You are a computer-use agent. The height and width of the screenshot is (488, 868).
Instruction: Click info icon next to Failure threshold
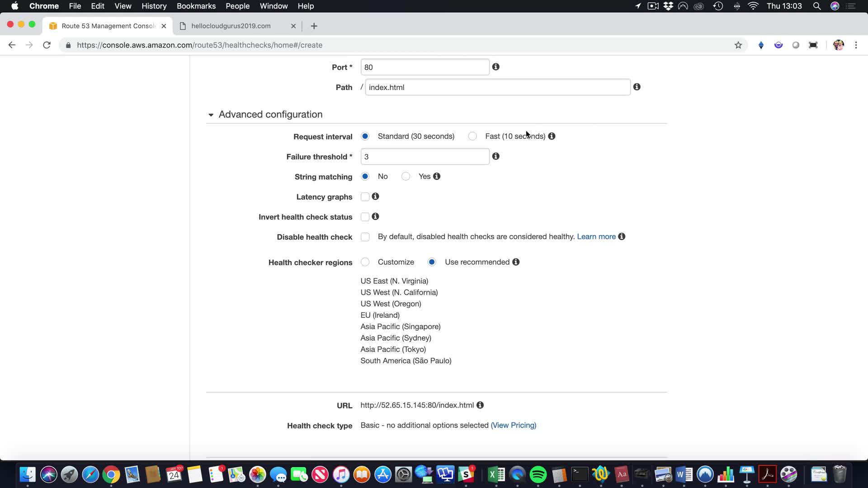(x=495, y=156)
